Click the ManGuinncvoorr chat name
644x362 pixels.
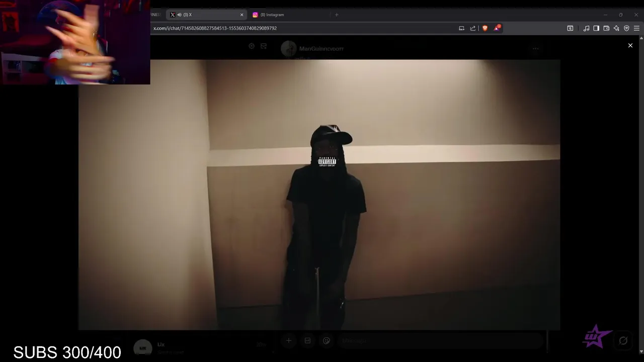(321, 49)
